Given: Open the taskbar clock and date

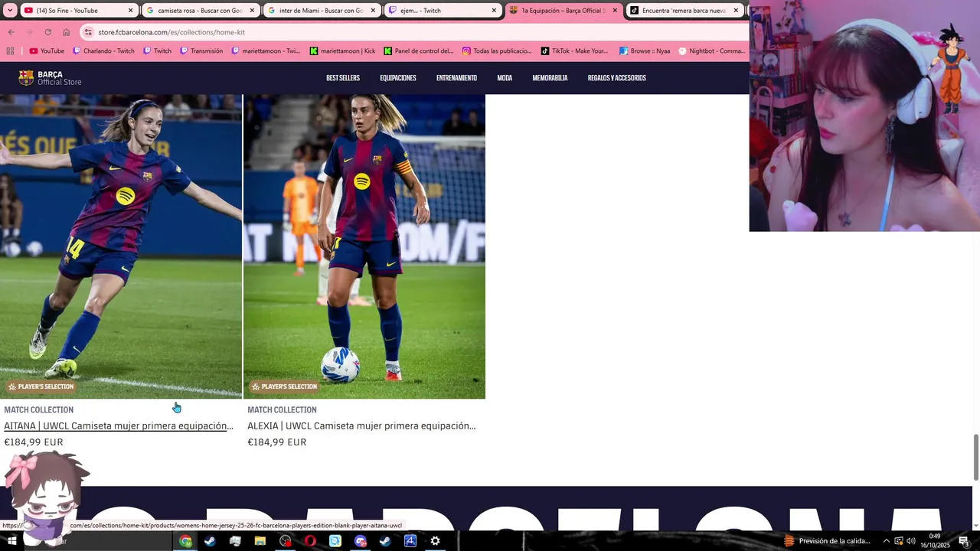Looking at the screenshot, I should tap(935, 541).
